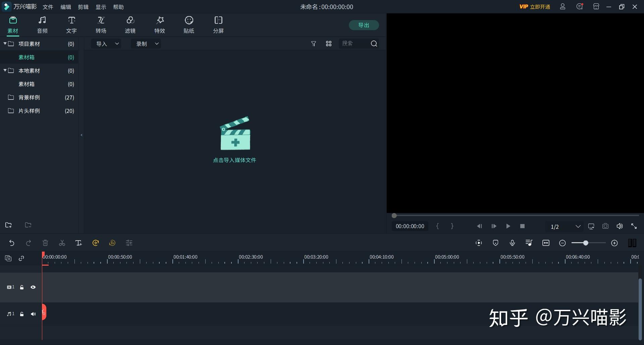644x345 pixels.
Task: Open the 滤镜 filters tab
Action: [130, 25]
